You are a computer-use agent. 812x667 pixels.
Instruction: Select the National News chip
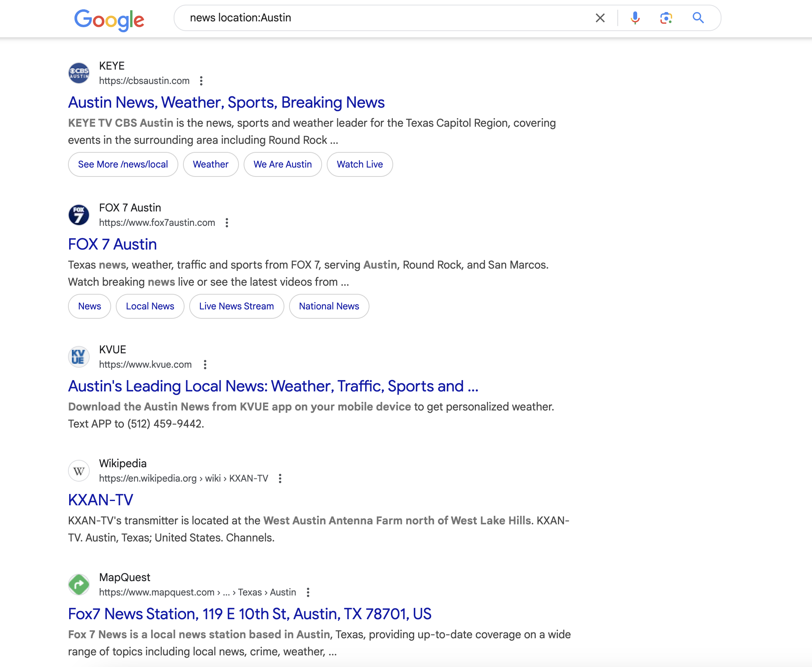[329, 306]
